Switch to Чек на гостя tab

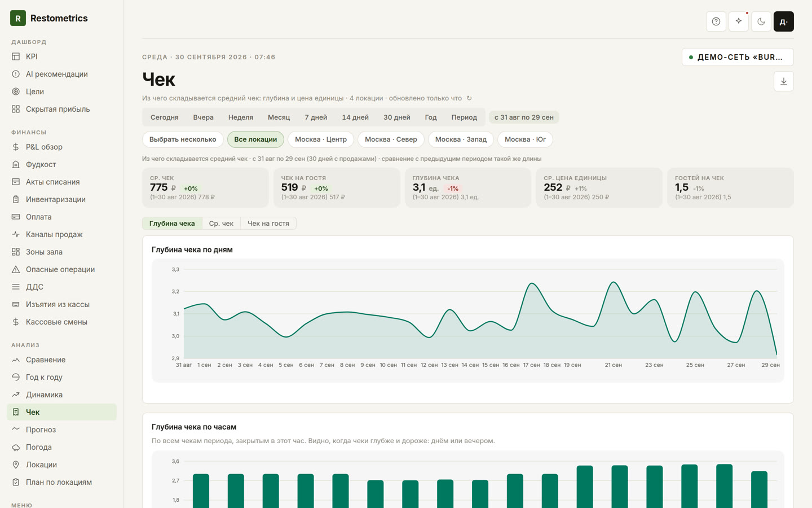[x=268, y=224]
